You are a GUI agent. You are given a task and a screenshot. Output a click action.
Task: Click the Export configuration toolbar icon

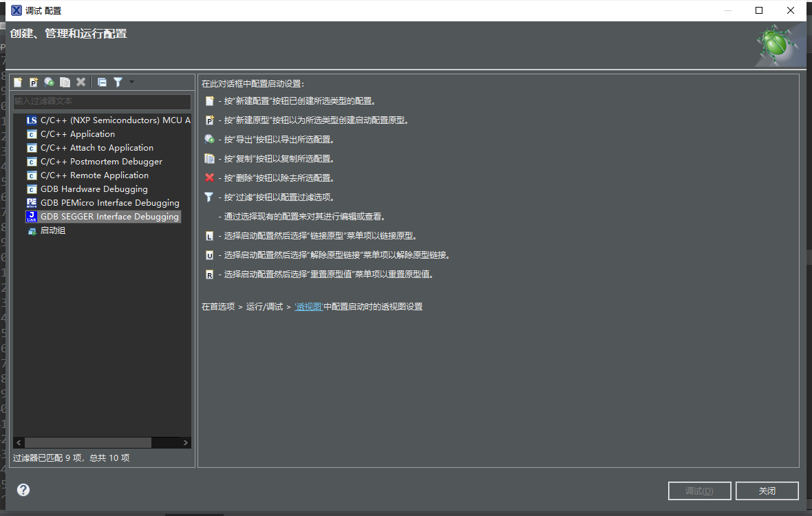(49, 82)
